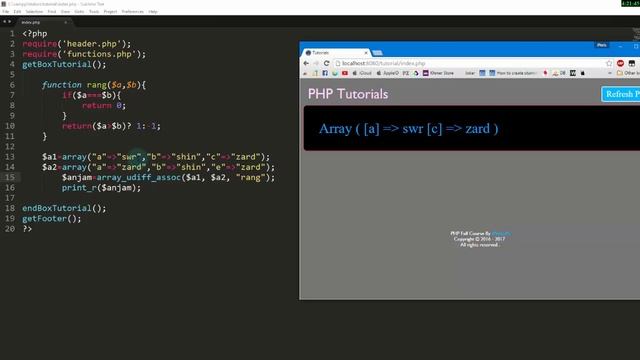The image size is (640, 360).
Task: Open Sublime Text File menu
Action: click(x=6, y=11)
